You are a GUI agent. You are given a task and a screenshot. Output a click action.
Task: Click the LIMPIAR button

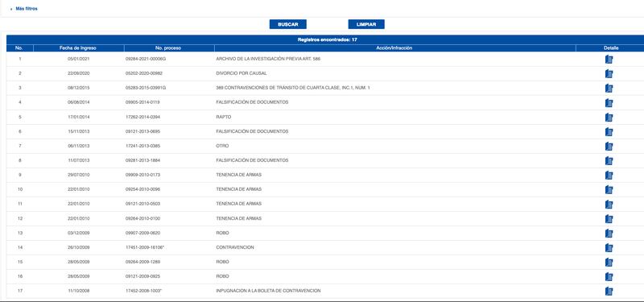[x=366, y=24]
